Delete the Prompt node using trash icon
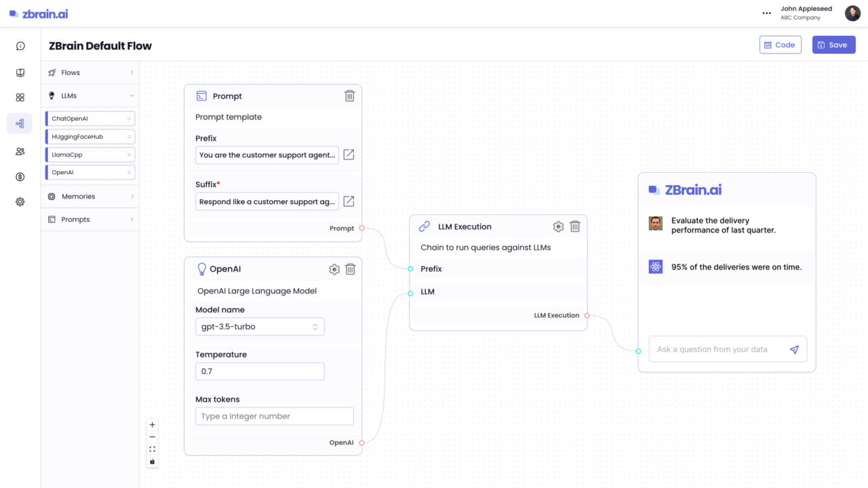 [x=349, y=96]
